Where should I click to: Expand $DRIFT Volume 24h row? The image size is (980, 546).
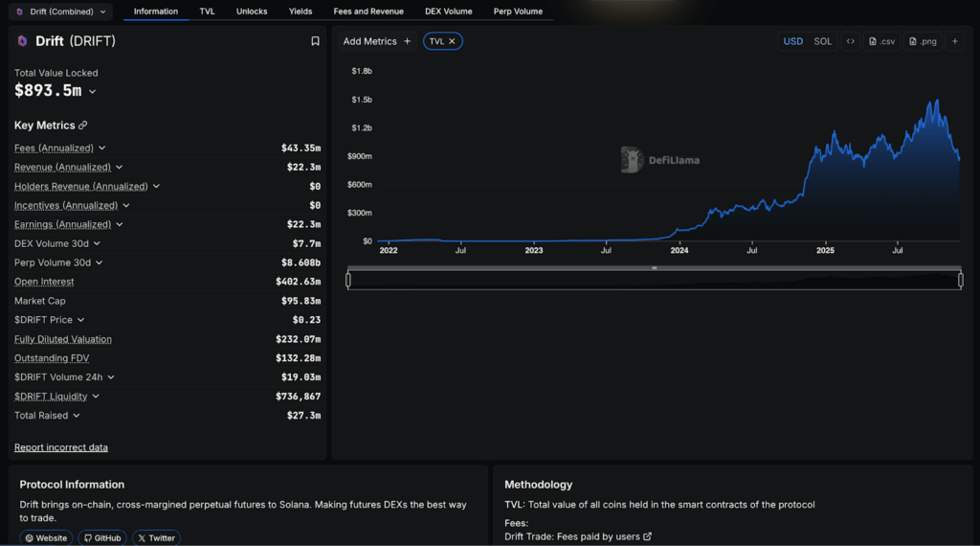pos(111,377)
